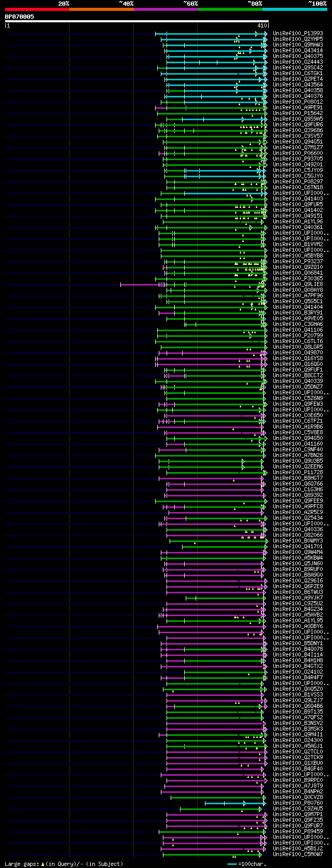Click the purple ~60% identity legend segment
Viewport: 332px width, 868px height.
(x=166, y=9)
